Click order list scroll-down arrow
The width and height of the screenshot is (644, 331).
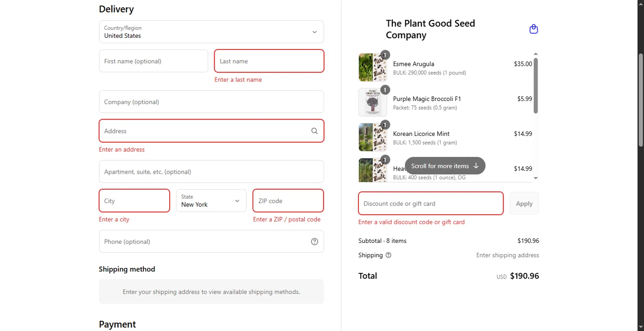(535, 178)
